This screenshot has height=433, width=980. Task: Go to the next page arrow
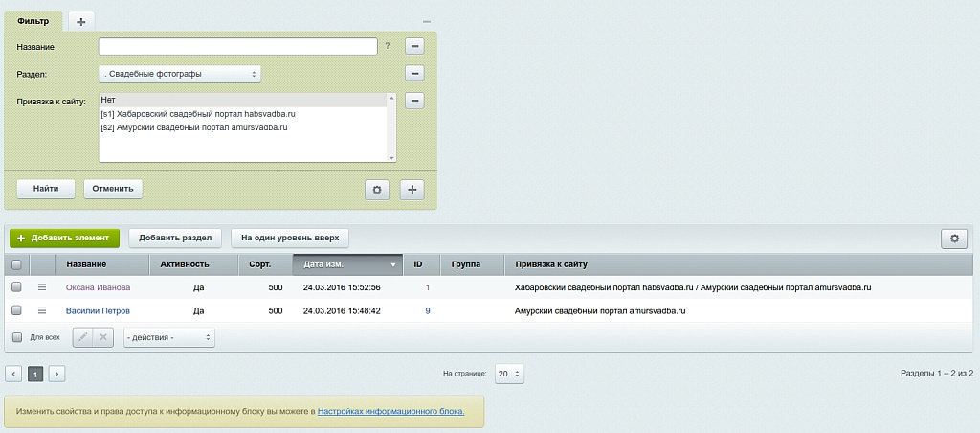coord(56,375)
